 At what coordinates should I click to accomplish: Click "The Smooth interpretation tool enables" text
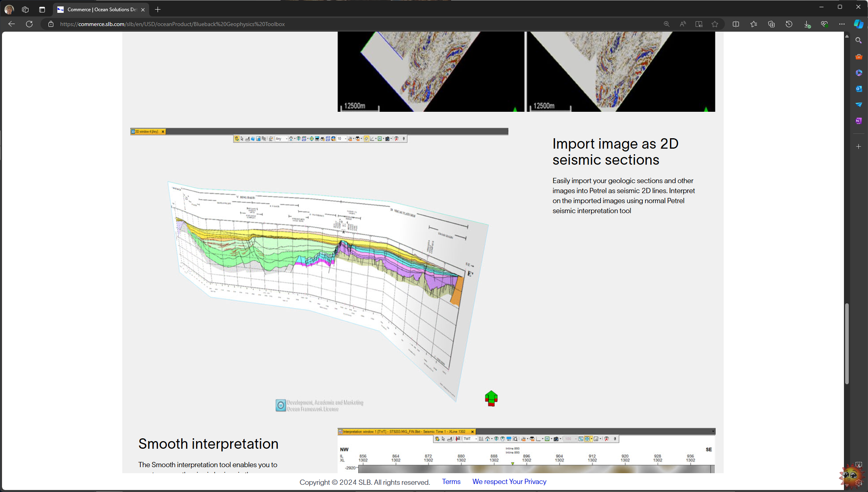208,465
